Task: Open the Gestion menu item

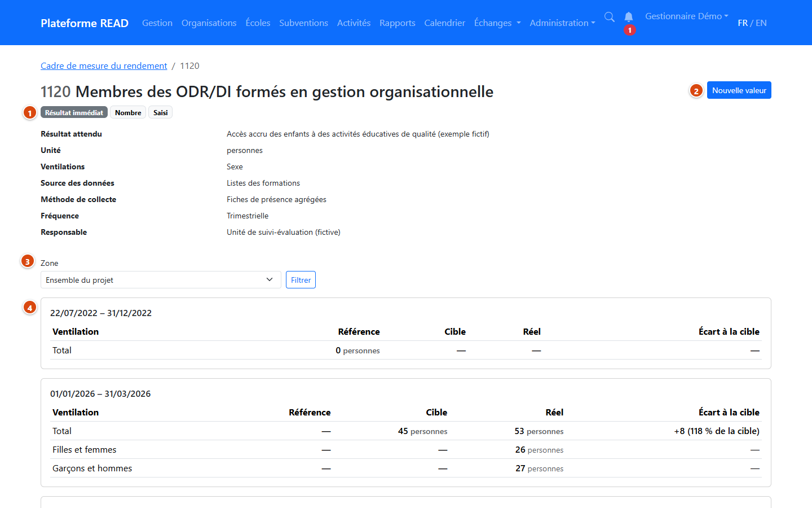Action: click(x=157, y=23)
